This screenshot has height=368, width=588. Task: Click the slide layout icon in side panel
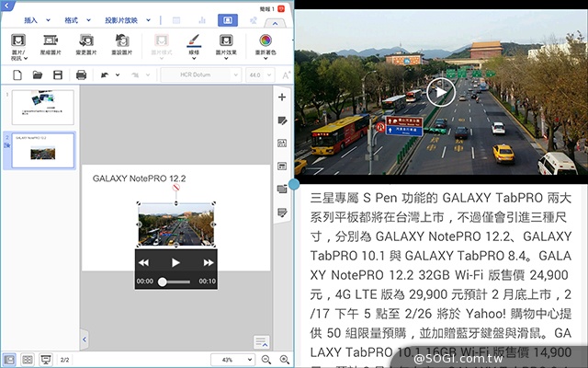(x=282, y=166)
